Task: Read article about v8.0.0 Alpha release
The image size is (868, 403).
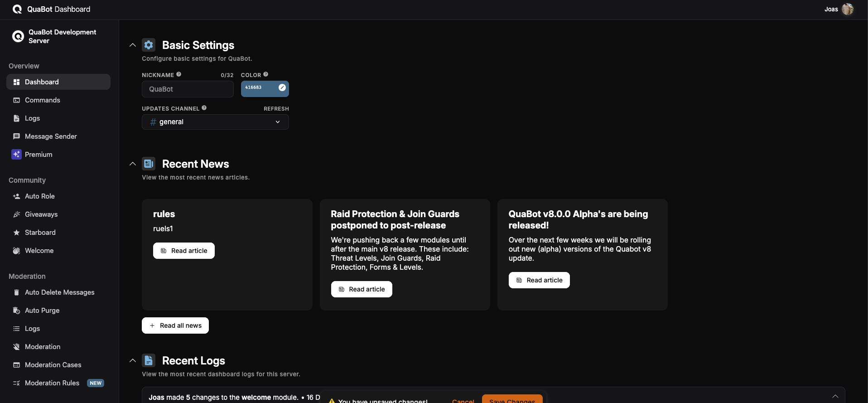Action: [539, 280]
